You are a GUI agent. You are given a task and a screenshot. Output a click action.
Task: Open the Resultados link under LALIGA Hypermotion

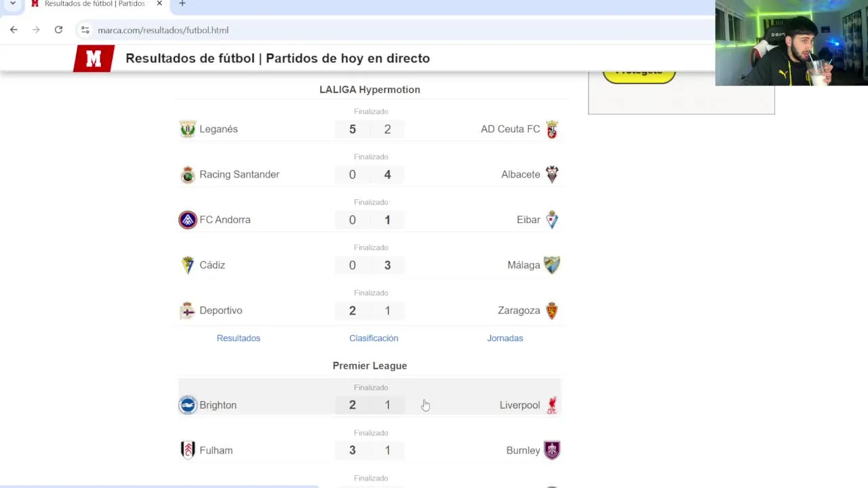pos(238,338)
